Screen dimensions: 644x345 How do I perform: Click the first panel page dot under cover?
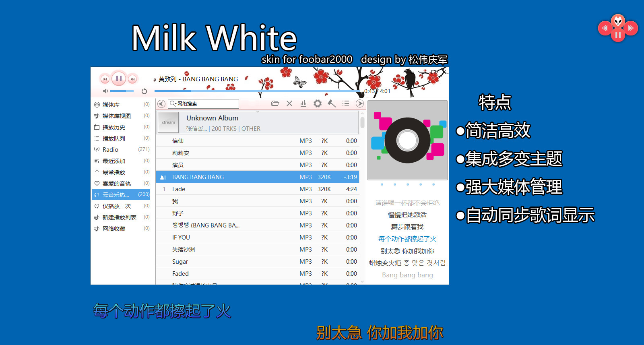click(382, 184)
